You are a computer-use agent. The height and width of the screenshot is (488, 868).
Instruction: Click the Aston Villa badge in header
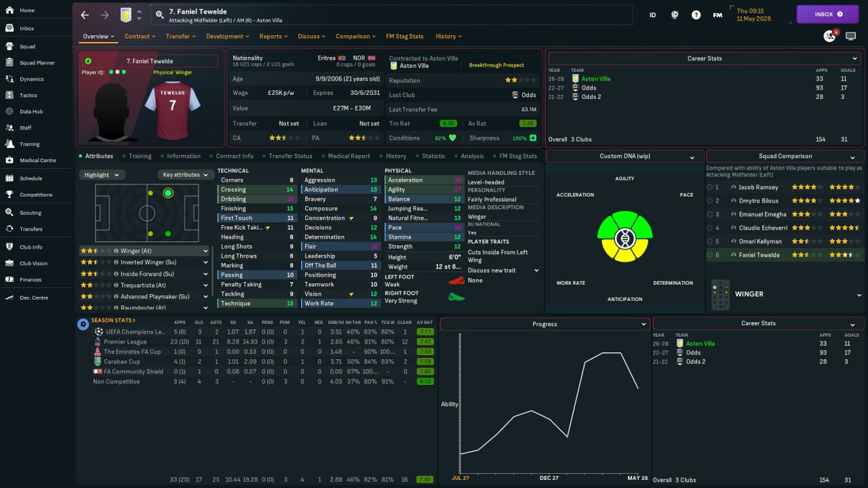pyautogui.click(x=125, y=15)
